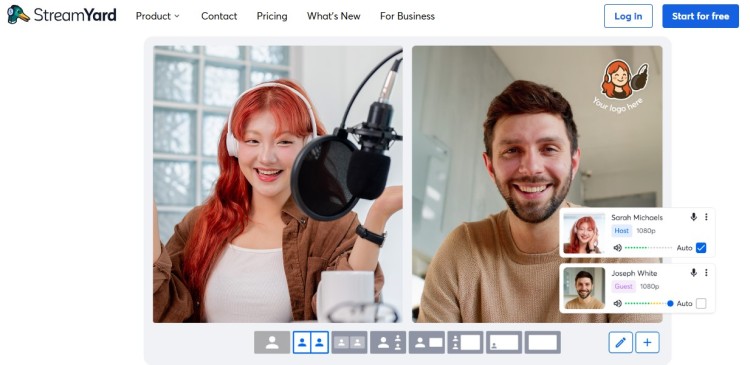Go to the Contact page

[x=219, y=16]
